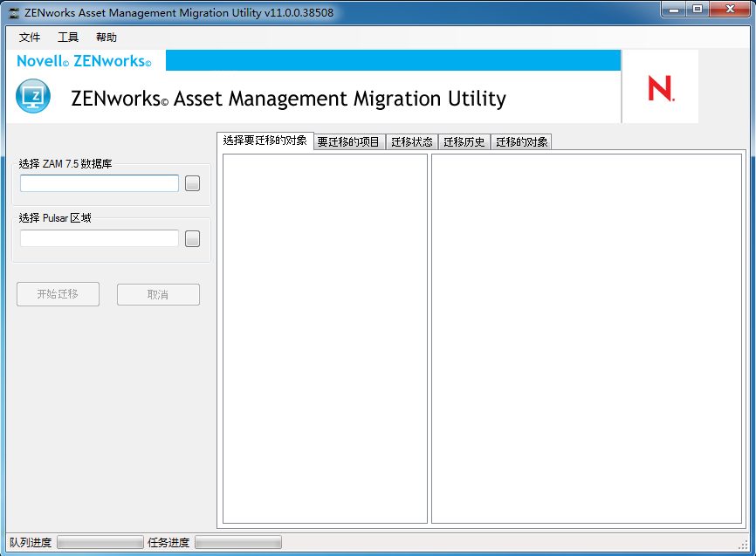Click the 任务进度 progress bar
This screenshot has height=556, width=756.
(x=238, y=543)
